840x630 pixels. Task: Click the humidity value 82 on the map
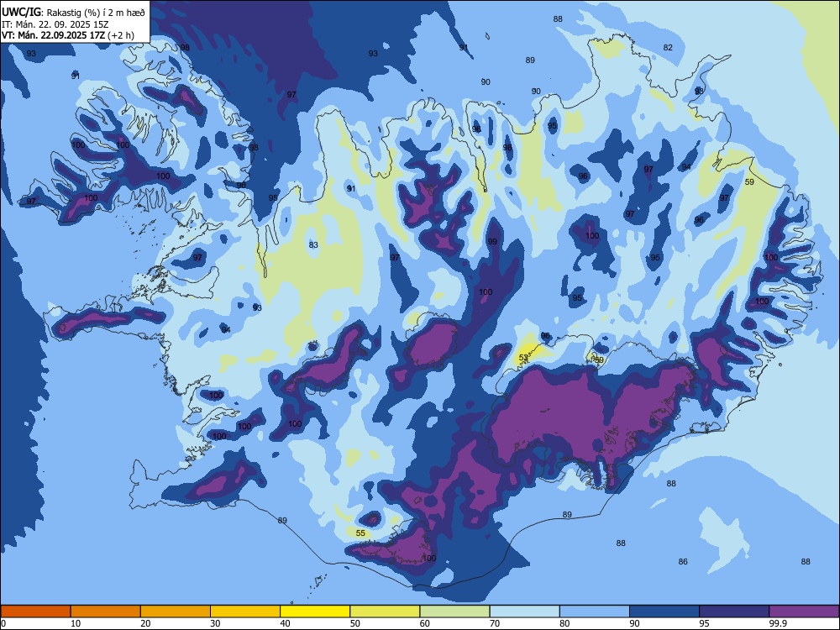point(668,47)
